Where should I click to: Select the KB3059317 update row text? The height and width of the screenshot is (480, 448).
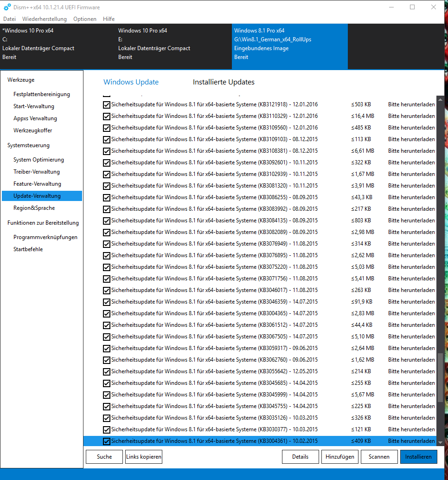(214, 348)
